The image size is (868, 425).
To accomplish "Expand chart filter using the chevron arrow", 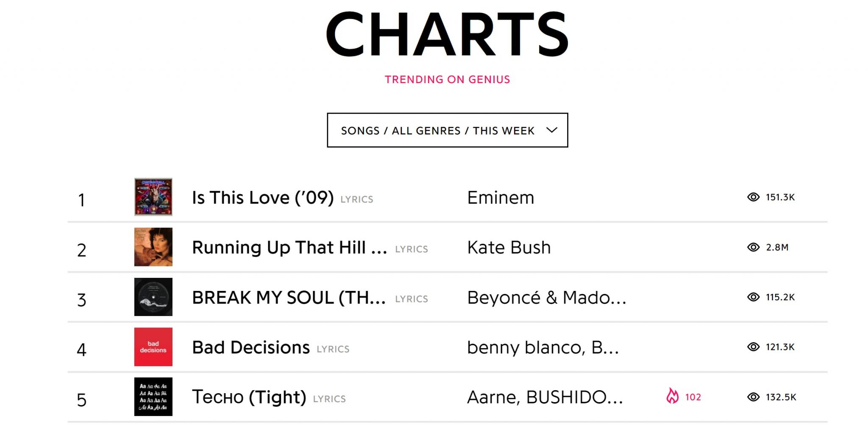I will (x=551, y=130).
